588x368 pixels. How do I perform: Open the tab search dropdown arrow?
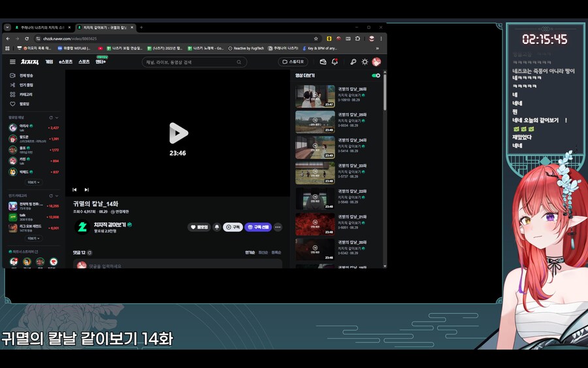point(7,27)
